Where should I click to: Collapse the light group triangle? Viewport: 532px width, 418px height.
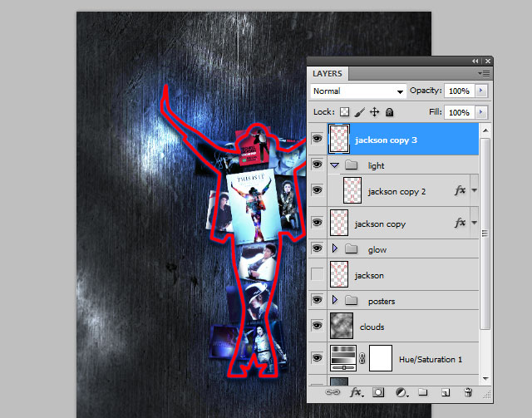pos(334,165)
